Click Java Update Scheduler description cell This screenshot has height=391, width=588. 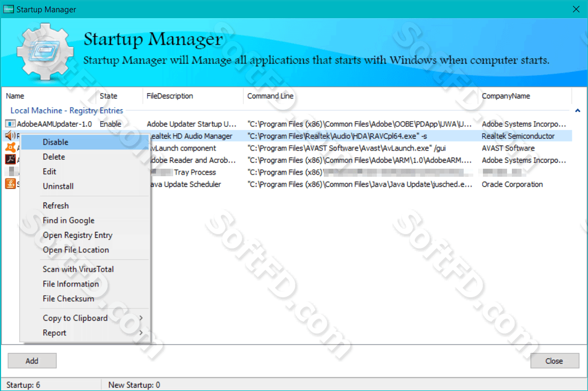point(186,184)
